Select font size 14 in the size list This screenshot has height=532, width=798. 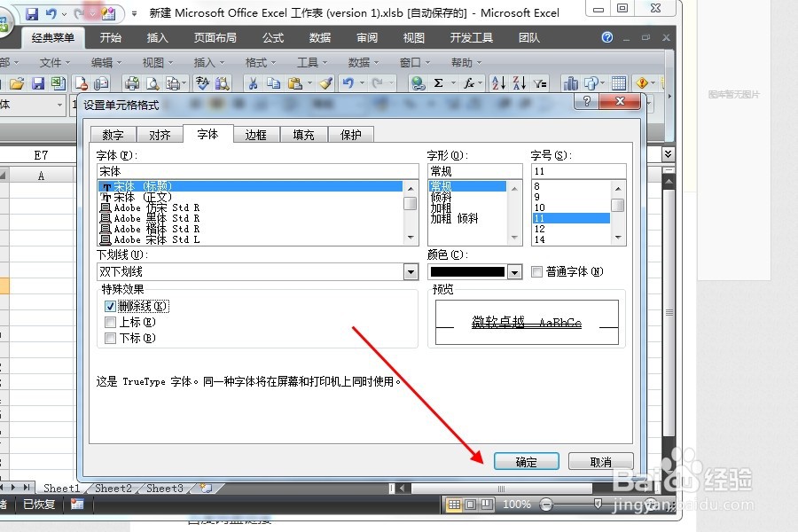(x=571, y=239)
